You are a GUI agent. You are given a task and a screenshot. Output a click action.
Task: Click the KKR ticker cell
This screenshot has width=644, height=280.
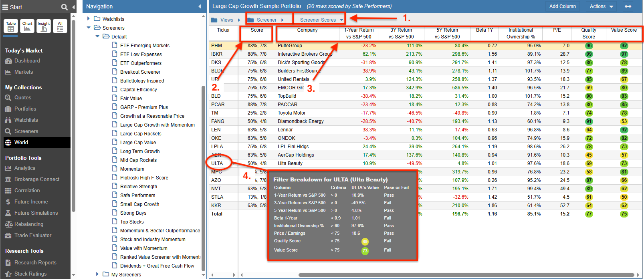(216, 205)
